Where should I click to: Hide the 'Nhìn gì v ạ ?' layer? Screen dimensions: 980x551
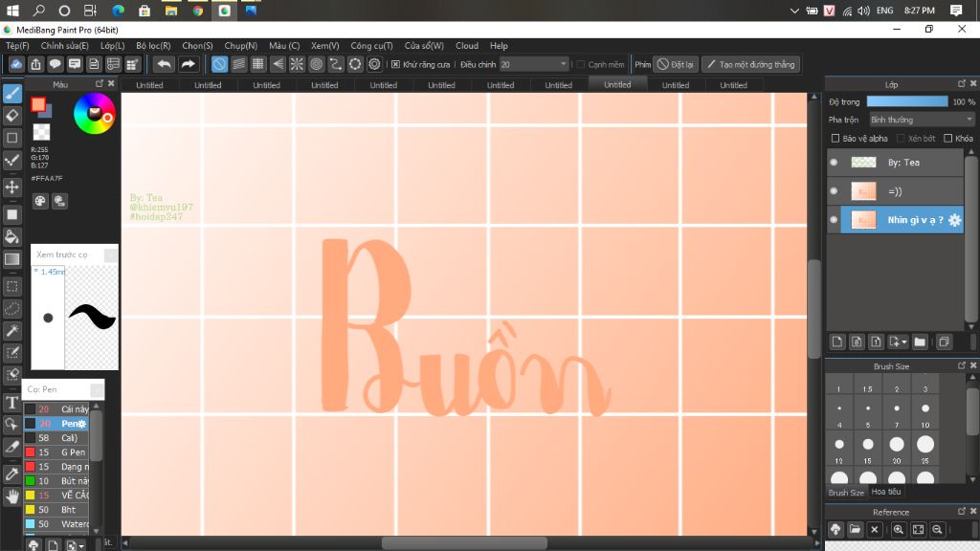[834, 220]
